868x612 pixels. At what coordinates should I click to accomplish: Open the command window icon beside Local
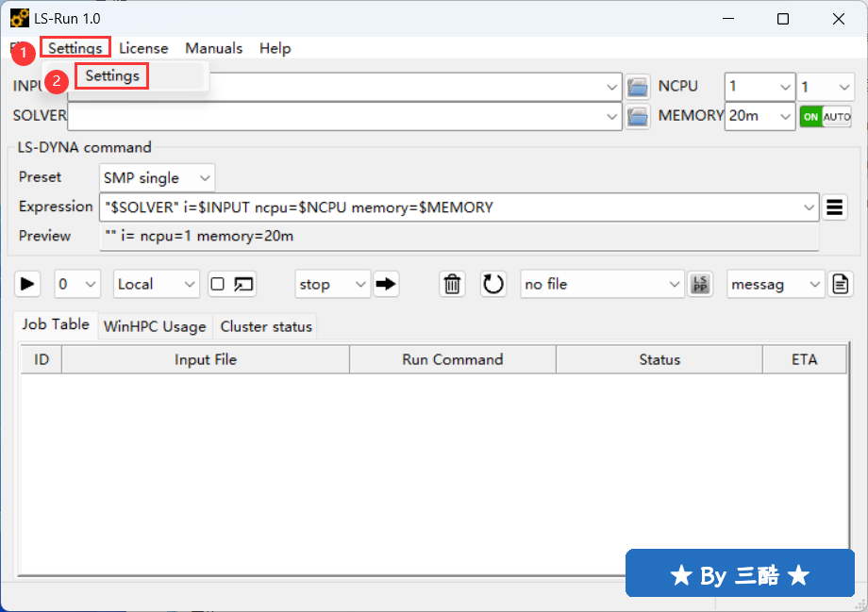[243, 285]
